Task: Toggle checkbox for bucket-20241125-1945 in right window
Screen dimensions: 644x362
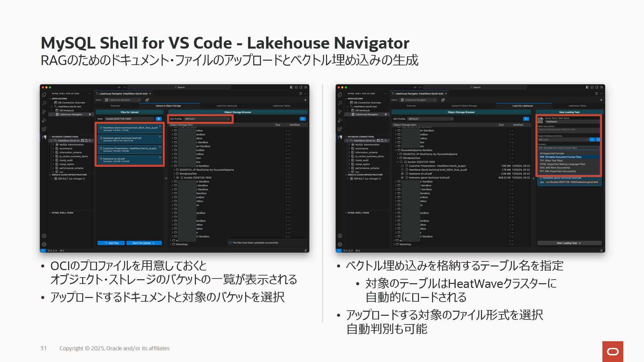Action: (401, 162)
